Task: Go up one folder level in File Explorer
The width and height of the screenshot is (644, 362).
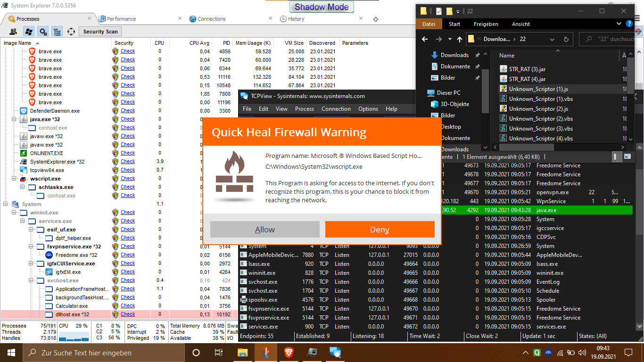Action: 460,39
